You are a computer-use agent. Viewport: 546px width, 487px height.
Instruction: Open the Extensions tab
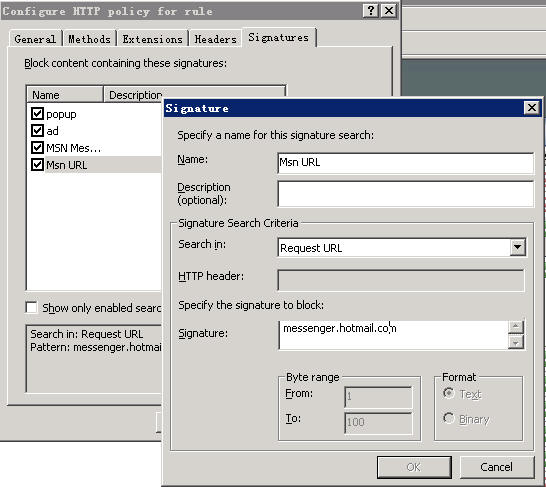[x=153, y=39]
